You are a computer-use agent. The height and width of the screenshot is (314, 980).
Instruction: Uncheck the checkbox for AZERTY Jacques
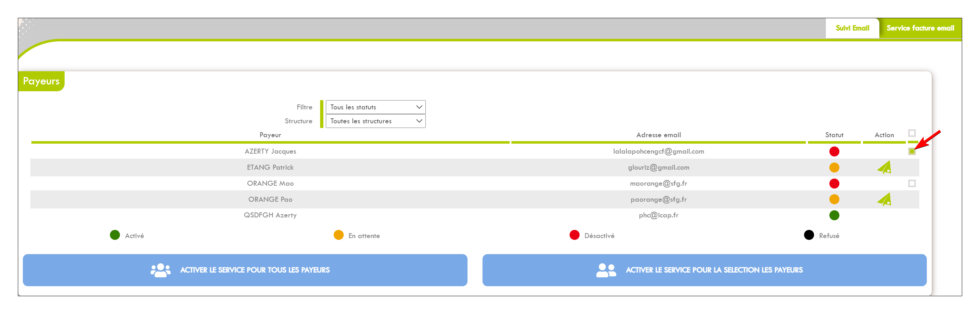pos(911,151)
